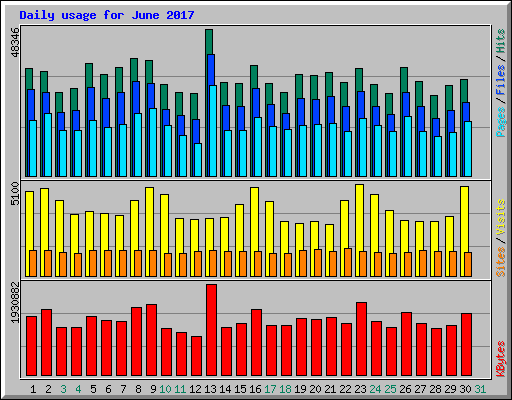
Task: Click the yellow Visits bar for day 30
Action: [464, 219]
